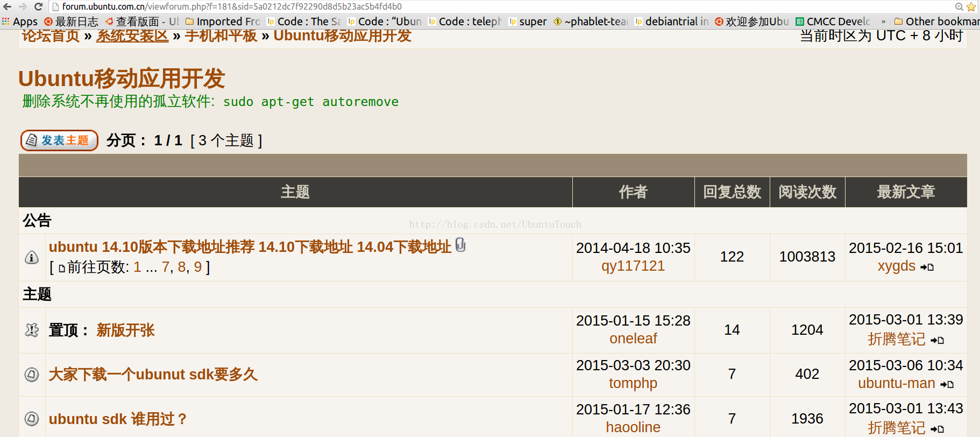The width and height of the screenshot is (980, 437).
Task: Click the paperclip attachment icon on announcement
Action: point(460,245)
